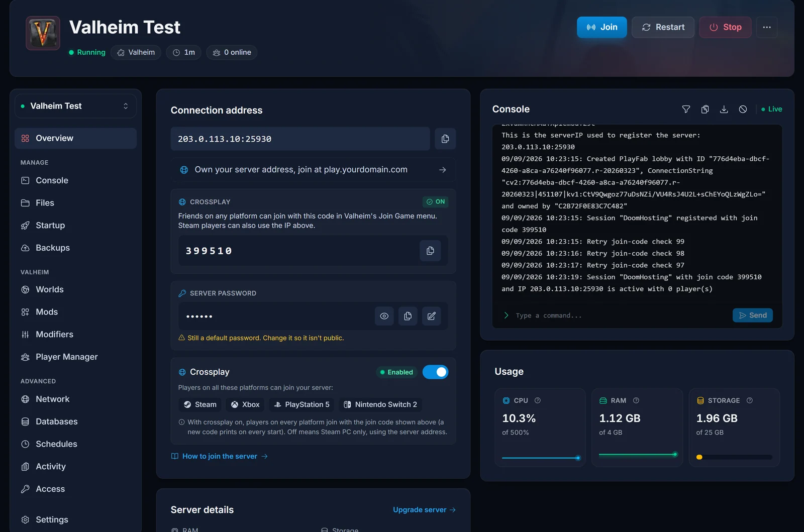This screenshot has width=804, height=532.
Task: Go to Files in the sidebar
Action: (75, 203)
